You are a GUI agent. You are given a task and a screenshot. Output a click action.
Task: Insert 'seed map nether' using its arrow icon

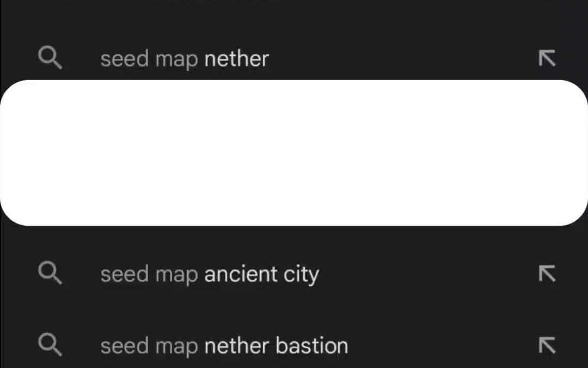coord(547,58)
